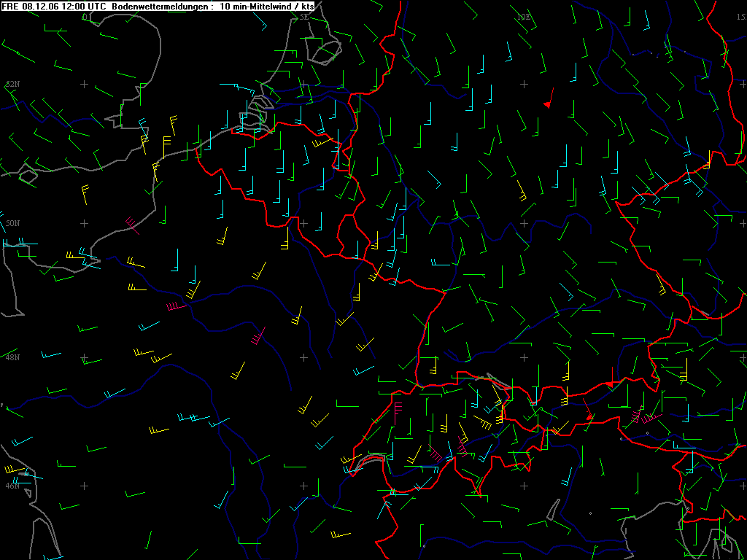Click the 15E longitude label
This screenshot has width=747, height=560.
(740, 16)
